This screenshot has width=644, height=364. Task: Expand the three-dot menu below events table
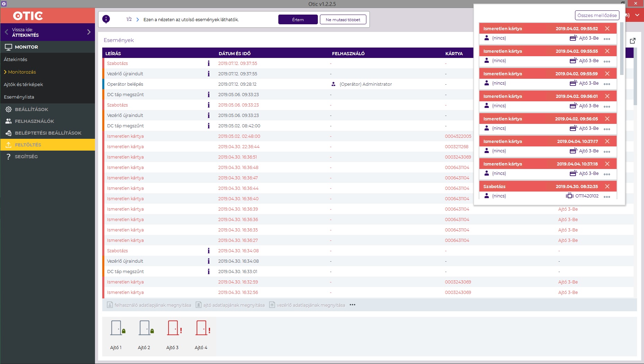[x=353, y=305]
